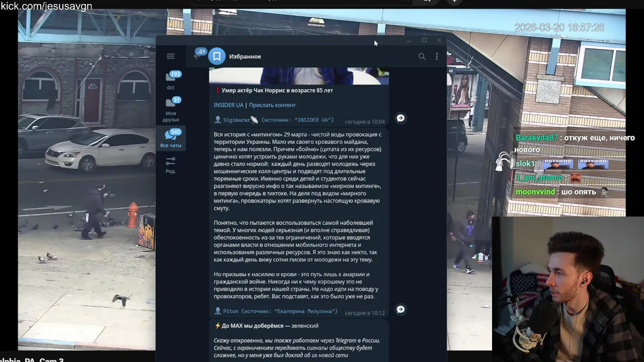Search within the Избранное chat
Screen dimensions: 644x362
tap(422, 56)
